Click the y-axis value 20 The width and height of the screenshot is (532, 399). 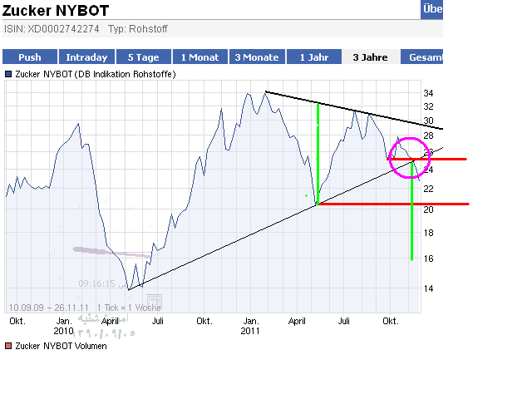[429, 209]
